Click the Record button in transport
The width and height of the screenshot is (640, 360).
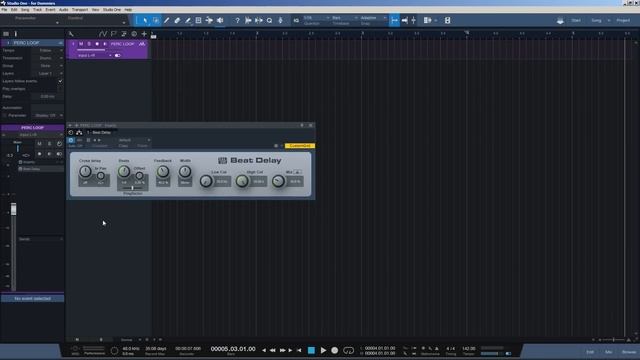click(x=335, y=350)
